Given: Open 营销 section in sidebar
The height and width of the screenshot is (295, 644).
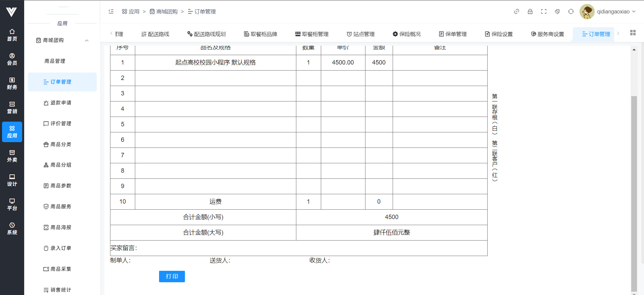Looking at the screenshot, I should 12,108.
